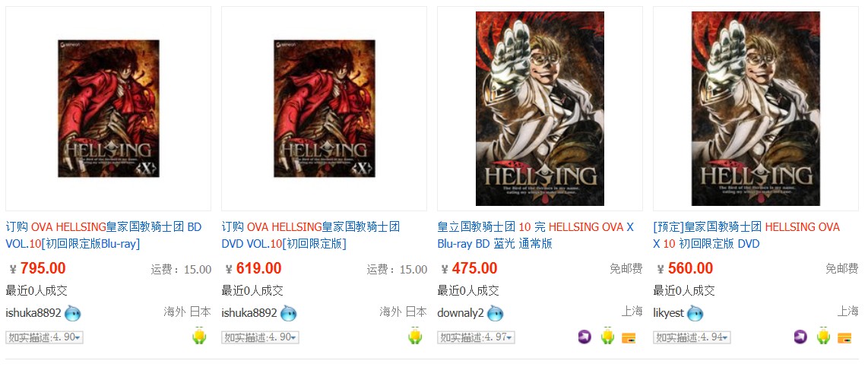Screen dimensions: 868x367
Task: Expand 如实描述 4.94 rating dropdown
Action: coord(692,337)
